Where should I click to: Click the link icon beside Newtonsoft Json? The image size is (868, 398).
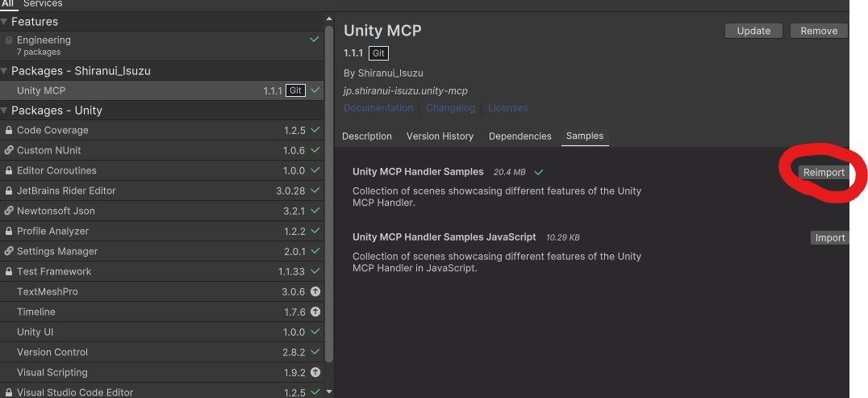click(8, 211)
